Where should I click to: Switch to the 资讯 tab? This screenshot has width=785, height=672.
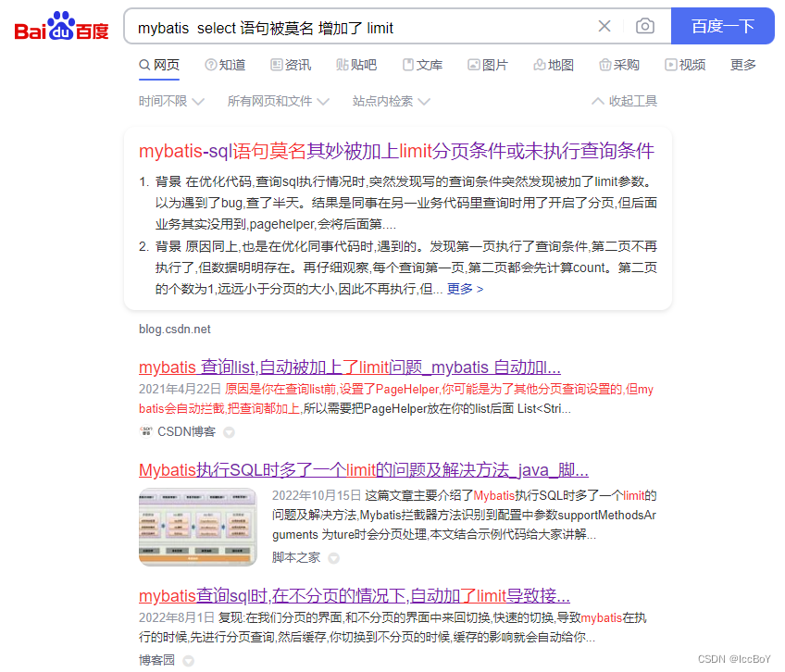(x=291, y=65)
